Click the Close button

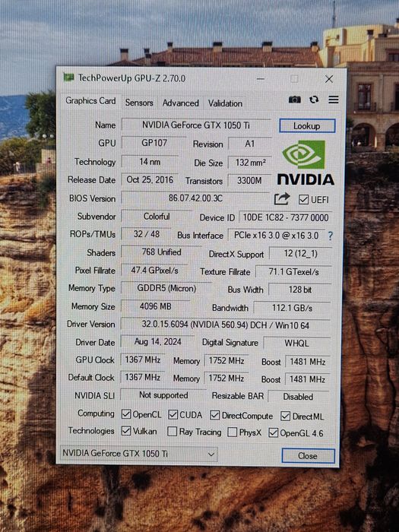pos(308,456)
